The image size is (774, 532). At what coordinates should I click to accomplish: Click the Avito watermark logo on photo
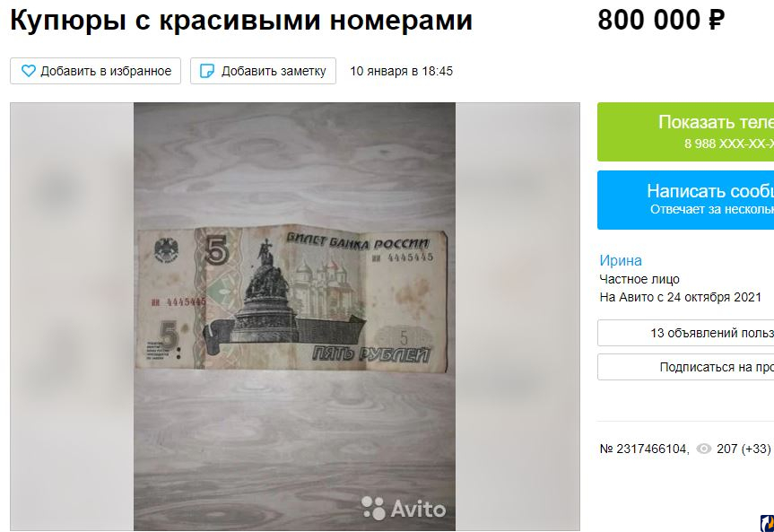pyautogui.click(x=404, y=509)
